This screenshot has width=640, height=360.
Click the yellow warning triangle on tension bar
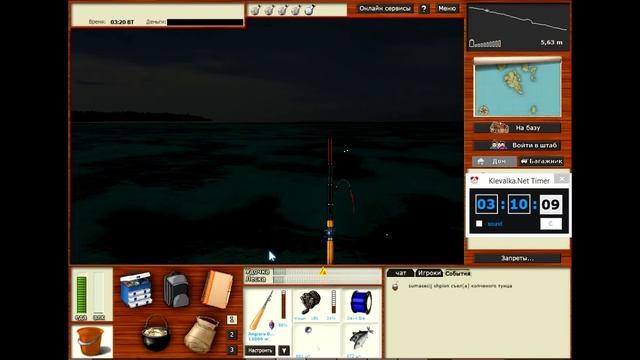323,271
